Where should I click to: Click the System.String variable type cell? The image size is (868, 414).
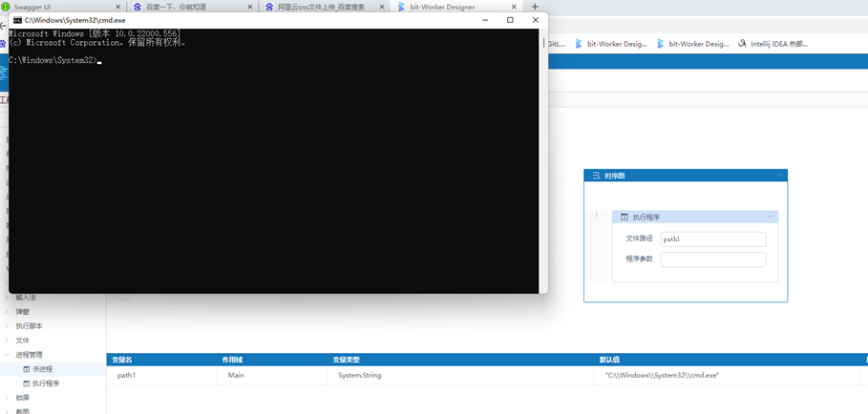360,376
